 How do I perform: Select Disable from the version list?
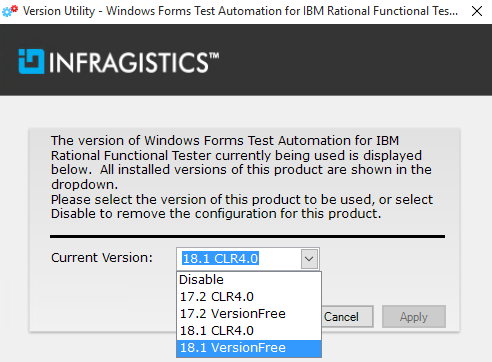pos(249,280)
